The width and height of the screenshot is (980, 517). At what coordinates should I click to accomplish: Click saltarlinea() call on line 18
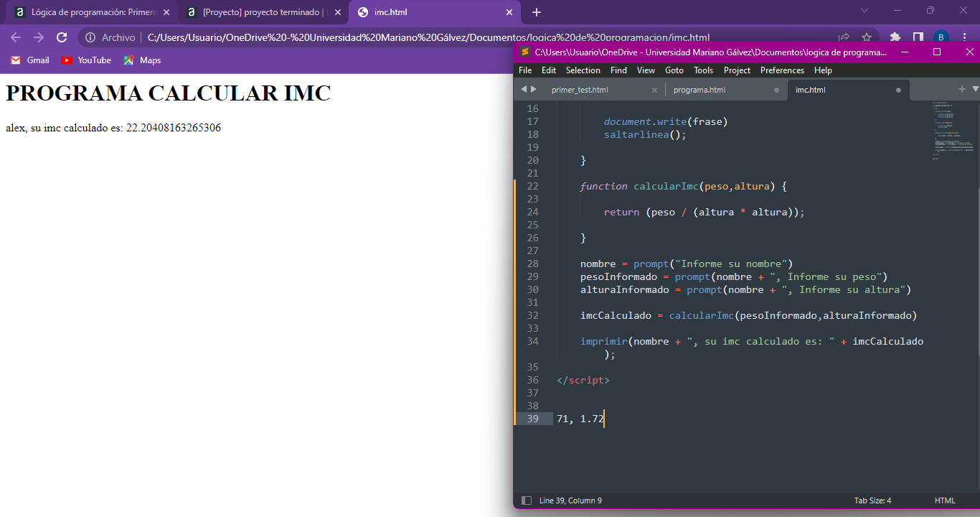tap(645, 134)
